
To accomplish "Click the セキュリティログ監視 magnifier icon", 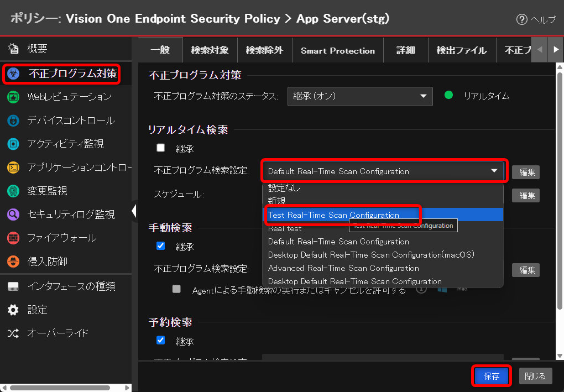I will [x=13, y=215].
